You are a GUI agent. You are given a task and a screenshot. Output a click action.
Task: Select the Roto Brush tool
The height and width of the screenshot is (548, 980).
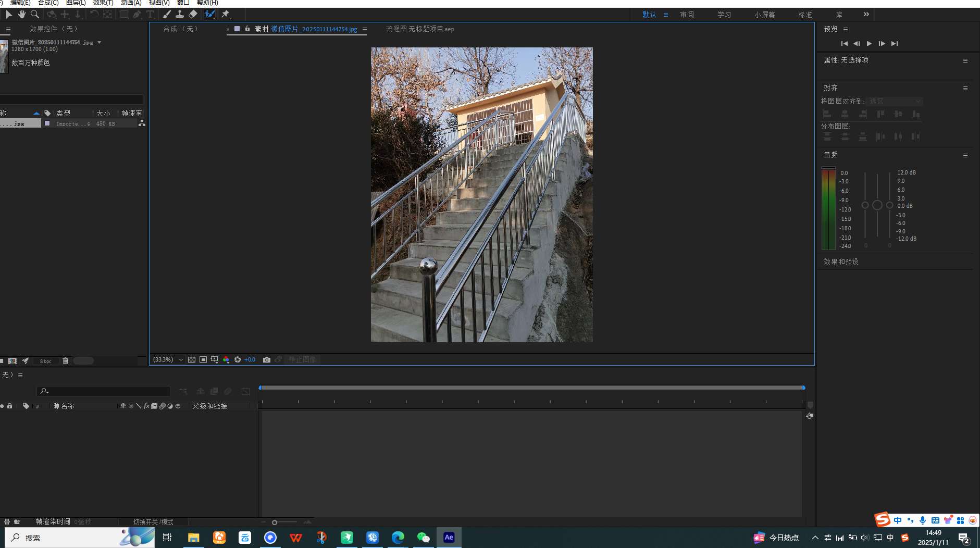[209, 15]
